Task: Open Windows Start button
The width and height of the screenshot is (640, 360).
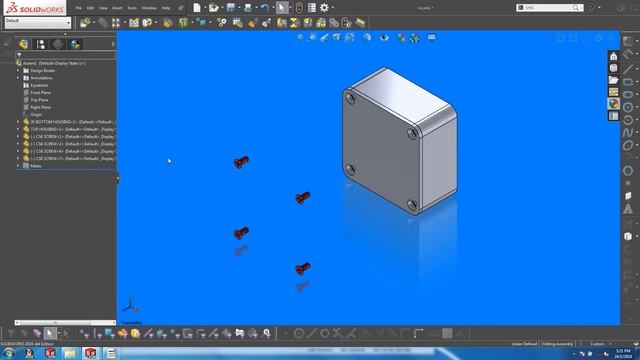Action: [9, 353]
